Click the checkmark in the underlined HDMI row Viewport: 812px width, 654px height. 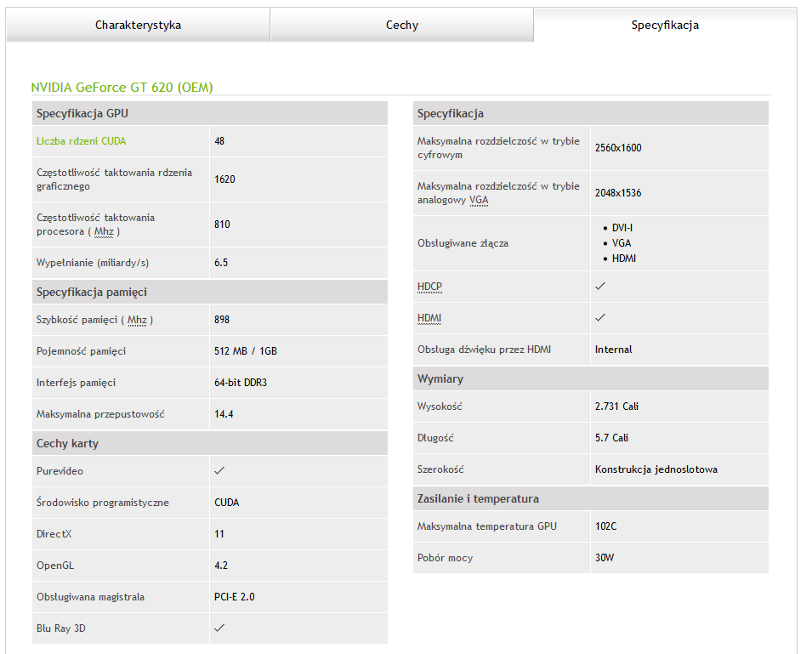[x=600, y=318]
